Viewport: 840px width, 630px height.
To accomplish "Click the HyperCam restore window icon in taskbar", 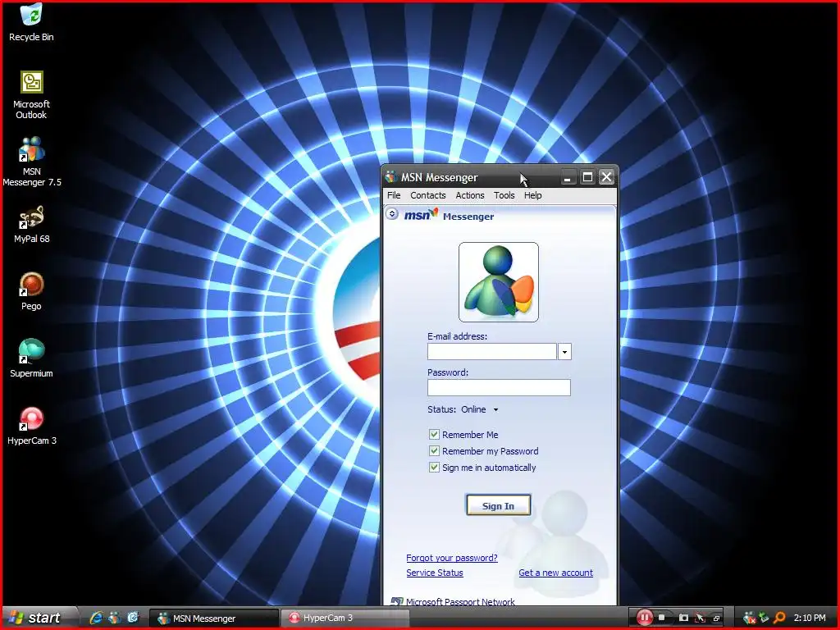I will pos(716,619).
